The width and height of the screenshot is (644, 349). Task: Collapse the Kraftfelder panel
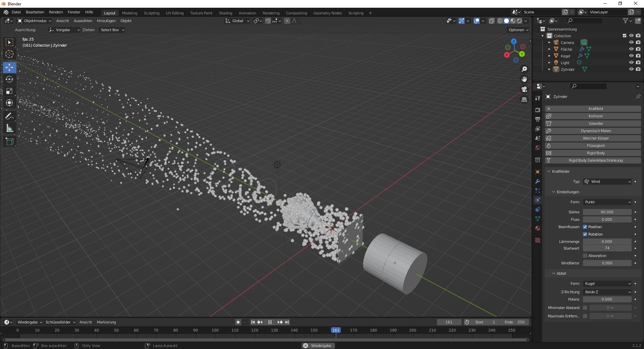[x=549, y=171]
